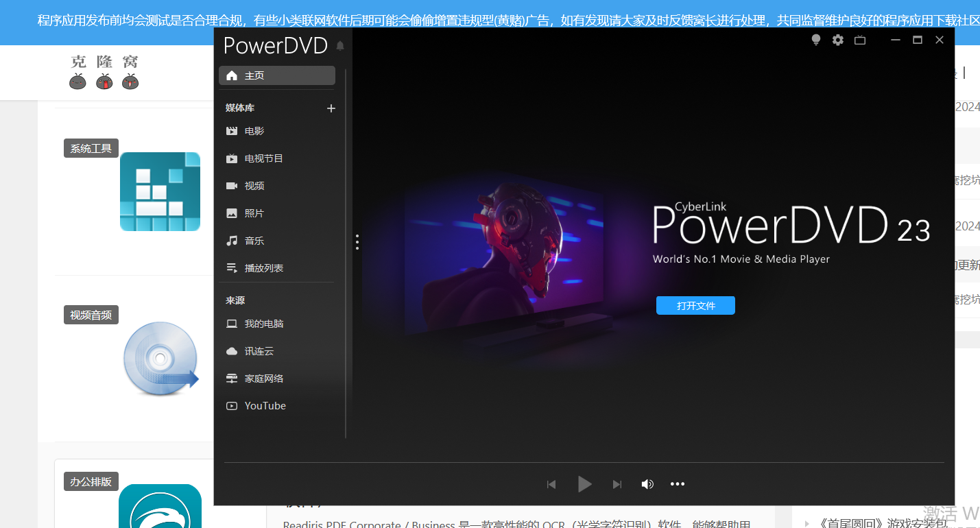Image resolution: width=980 pixels, height=528 pixels.
Task: Click the sidebar vertical scrollbar
Action: (346, 252)
